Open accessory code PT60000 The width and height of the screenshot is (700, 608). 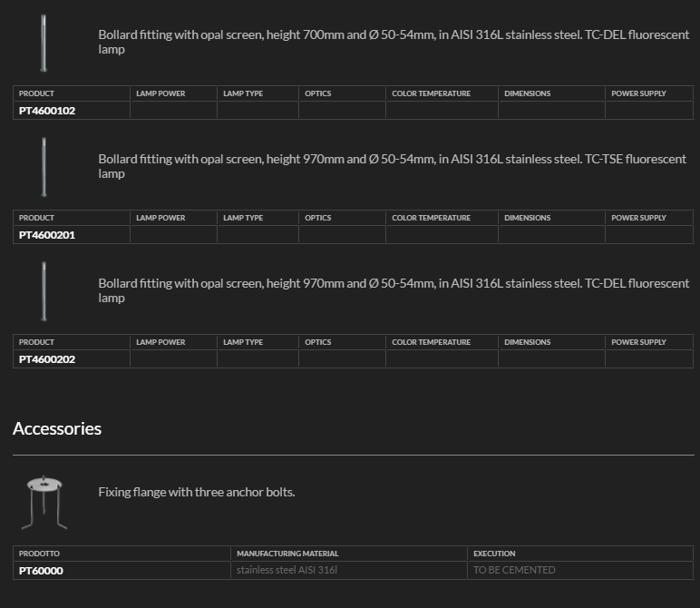pyautogui.click(x=41, y=571)
